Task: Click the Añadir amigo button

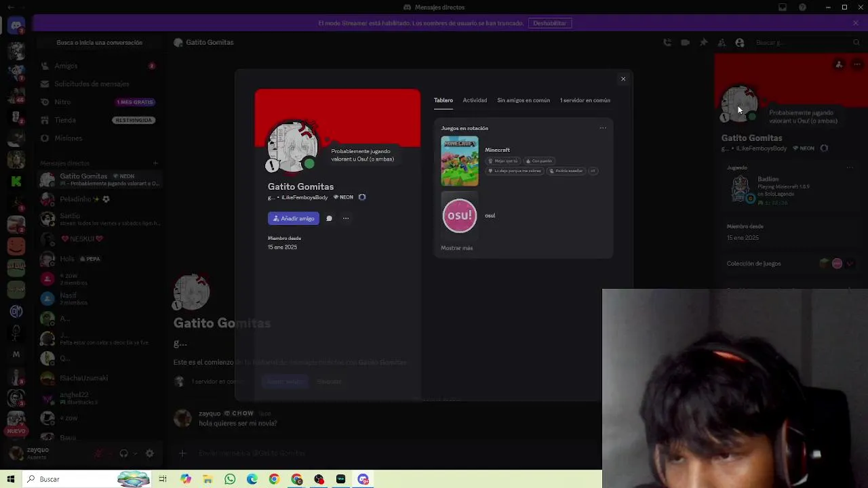Action: coord(294,218)
